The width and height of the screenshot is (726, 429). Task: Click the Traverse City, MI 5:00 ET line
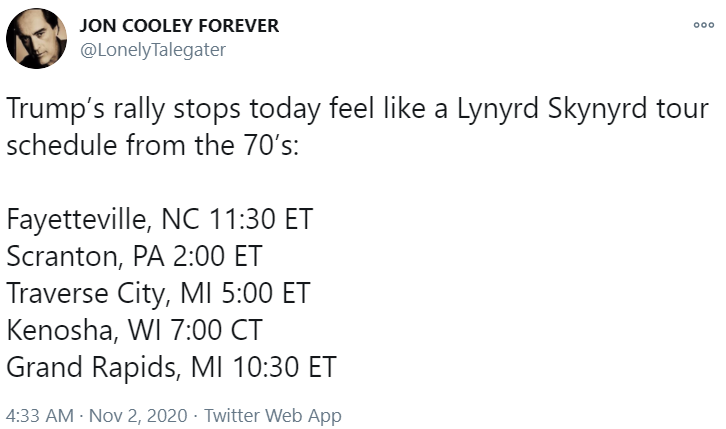(158, 293)
